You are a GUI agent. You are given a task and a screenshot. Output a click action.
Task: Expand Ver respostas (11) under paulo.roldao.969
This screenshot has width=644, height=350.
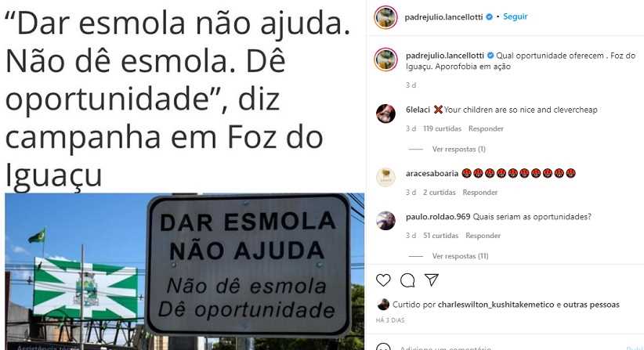[x=460, y=256]
